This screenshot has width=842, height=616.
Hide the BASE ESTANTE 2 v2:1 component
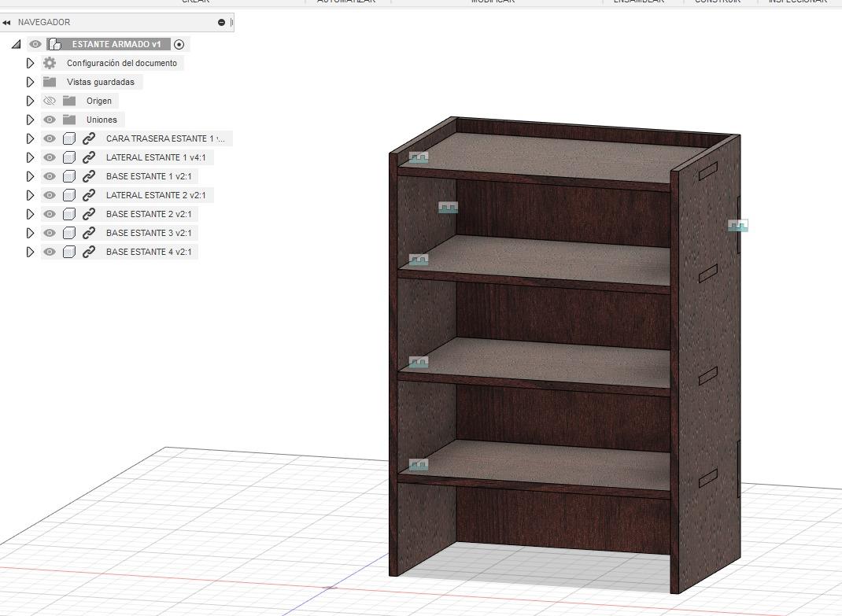click(x=50, y=214)
